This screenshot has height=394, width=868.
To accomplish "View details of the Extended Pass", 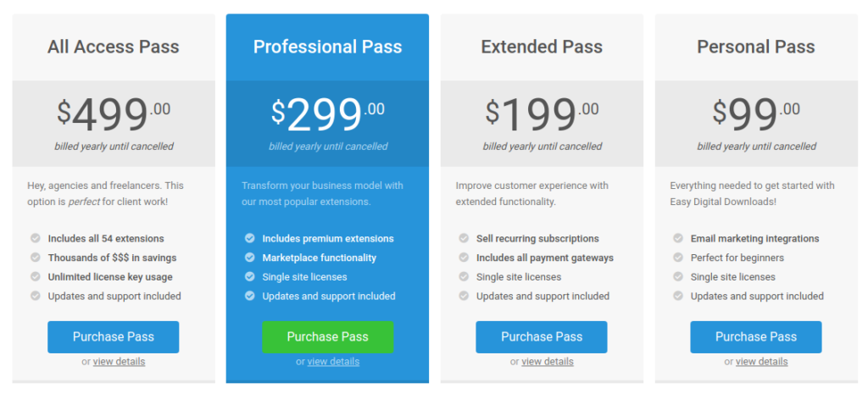I will pyautogui.click(x=548, y=362).
